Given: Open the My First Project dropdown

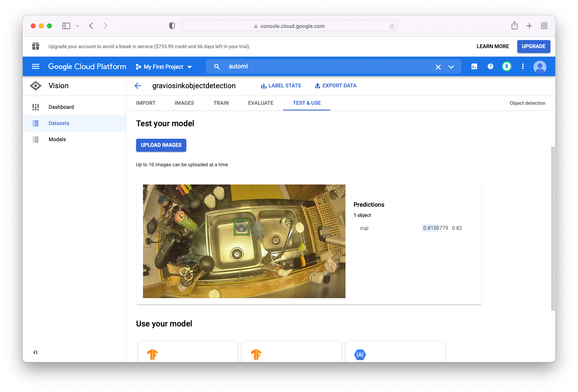Looking at the screenshot, I should (x=164, y=66).
